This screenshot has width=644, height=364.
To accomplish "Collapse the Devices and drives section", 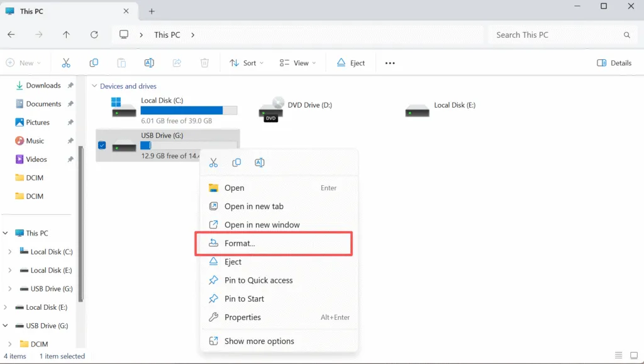I will (94, 86).
